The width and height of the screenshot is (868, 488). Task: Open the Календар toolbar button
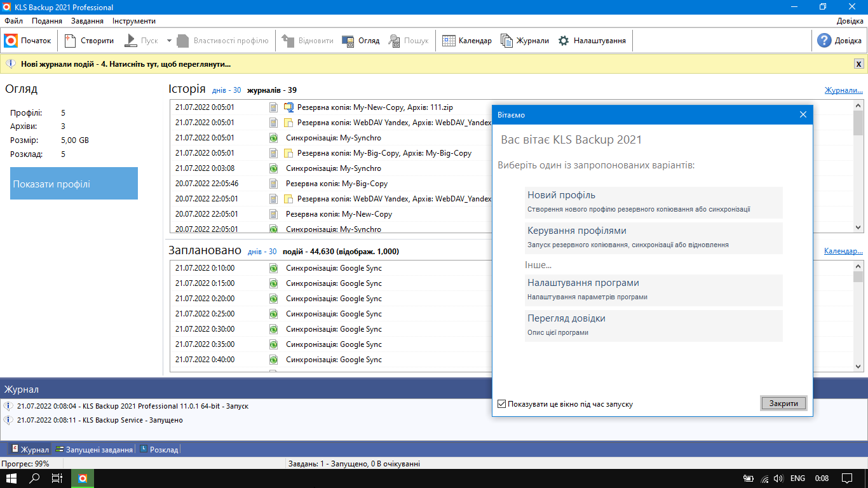[x=466, y=41]
